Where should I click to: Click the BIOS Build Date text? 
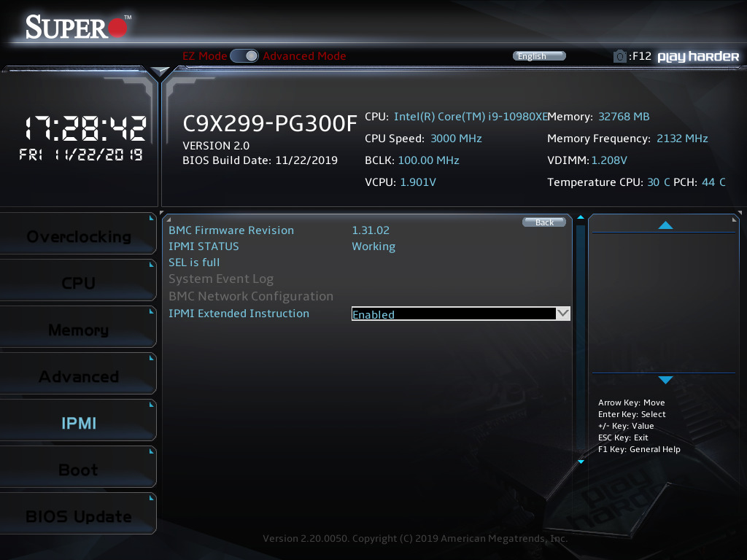click(260, 160)
